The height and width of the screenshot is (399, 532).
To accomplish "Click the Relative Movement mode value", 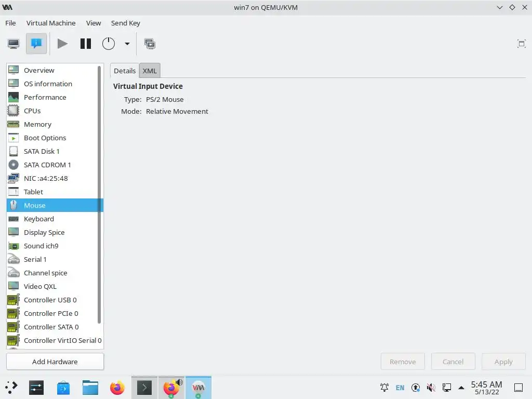I will coord(177,111).
